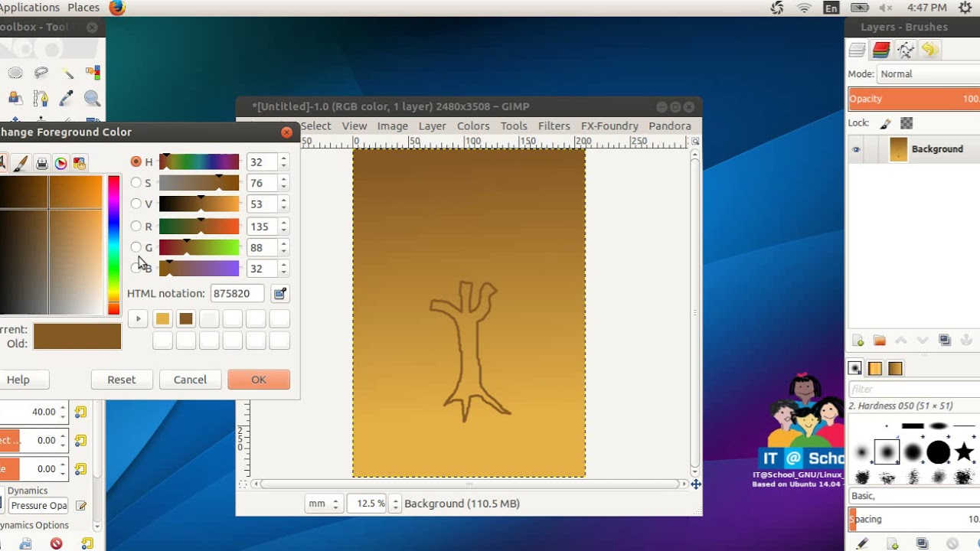Open the Paths tab in Layers dock
The height and width of the screenshot is (551, 980).
906,50
